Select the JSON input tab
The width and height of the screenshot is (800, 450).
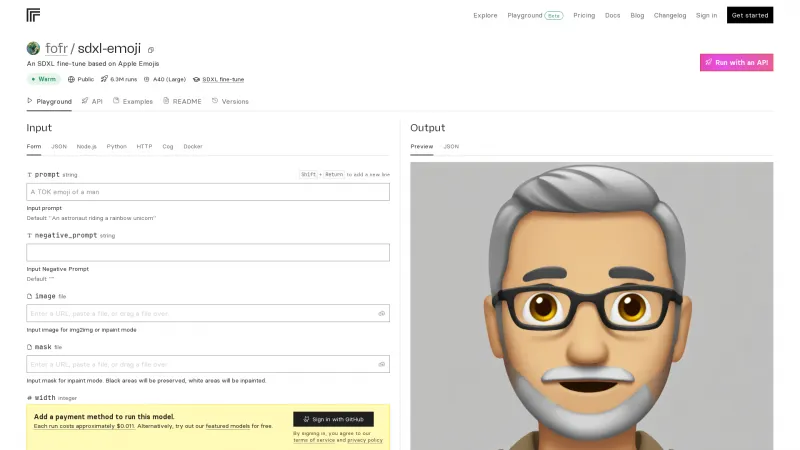[x=59, y=146]
